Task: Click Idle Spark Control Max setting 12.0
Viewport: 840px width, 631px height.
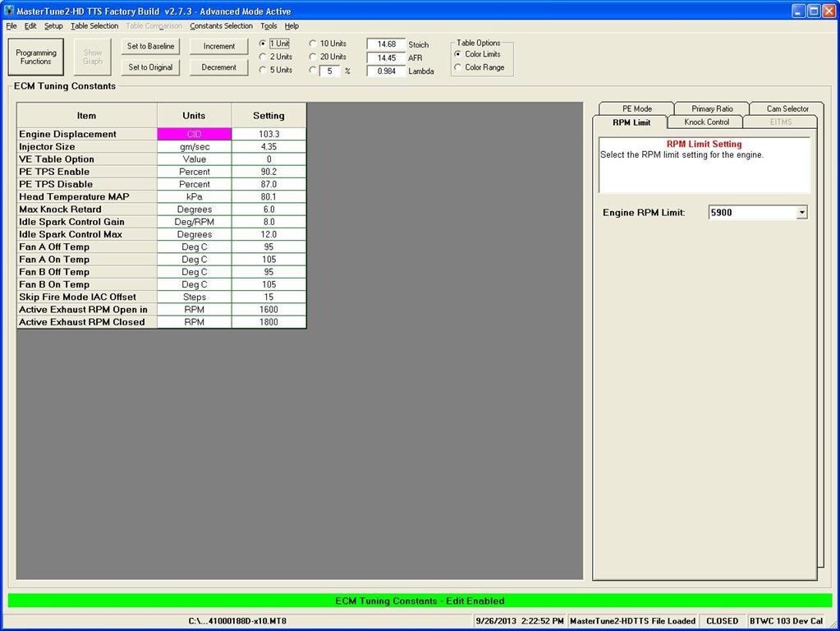Action: tap(269, 234)
